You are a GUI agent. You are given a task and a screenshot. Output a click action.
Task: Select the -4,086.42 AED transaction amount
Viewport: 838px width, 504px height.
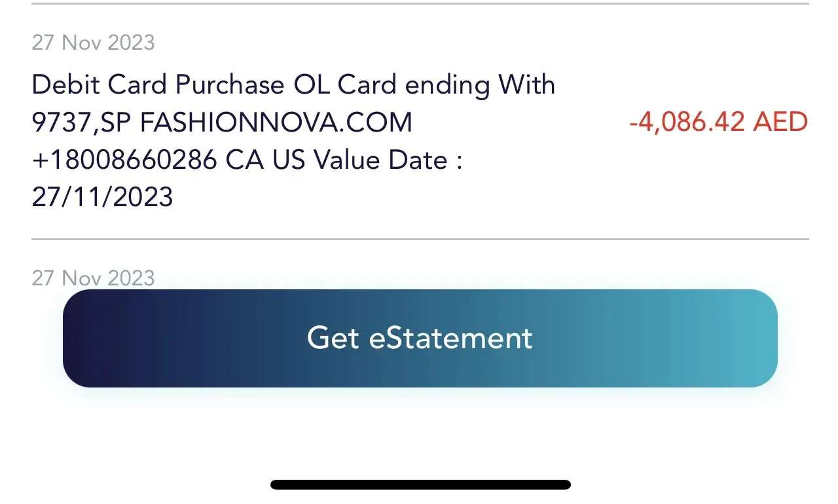[x=718, y=122]
